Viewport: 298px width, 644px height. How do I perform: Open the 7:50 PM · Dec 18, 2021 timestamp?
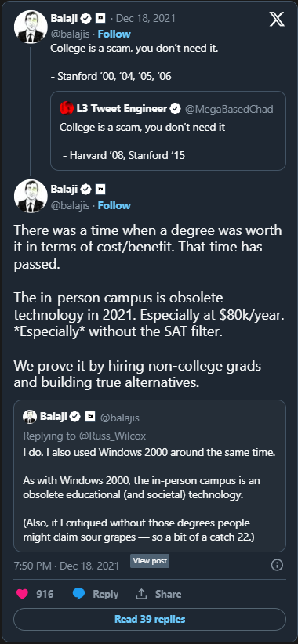(x=67, y=566)
